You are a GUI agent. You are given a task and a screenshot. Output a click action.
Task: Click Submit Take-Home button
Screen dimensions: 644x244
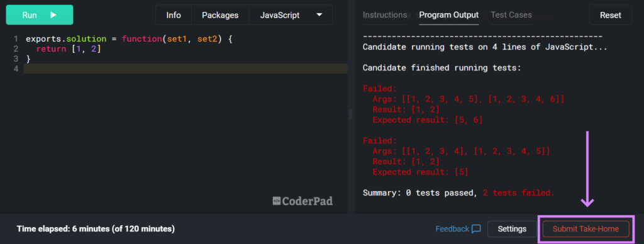(x=586, y=229)
